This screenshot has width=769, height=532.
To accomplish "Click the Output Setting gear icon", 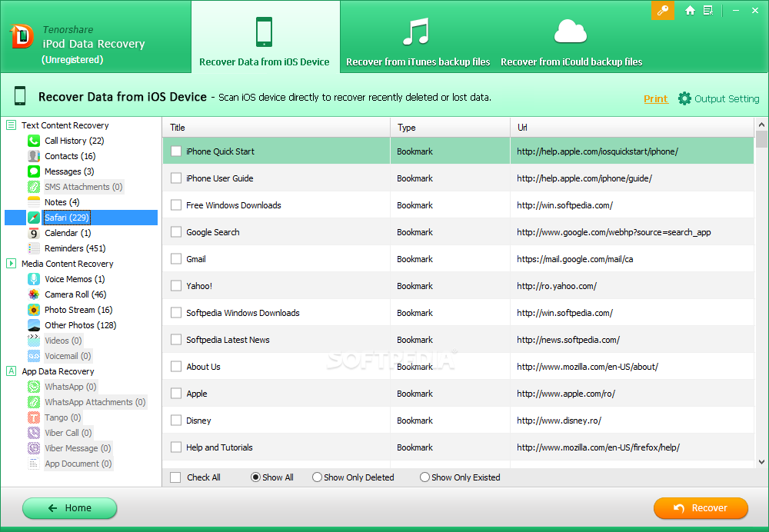I will [x=684, y=98].
